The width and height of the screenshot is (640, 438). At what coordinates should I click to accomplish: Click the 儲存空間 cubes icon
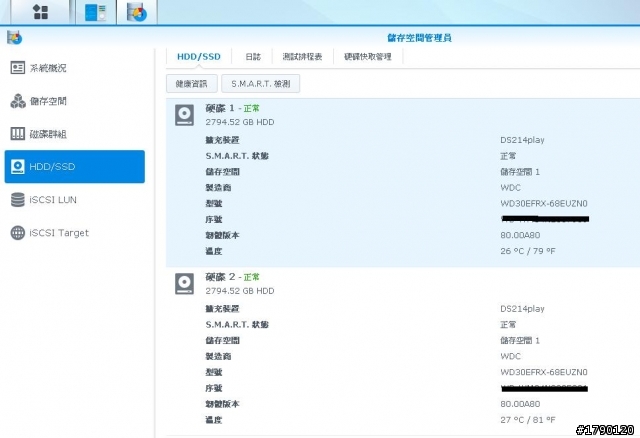click(18, 101)
